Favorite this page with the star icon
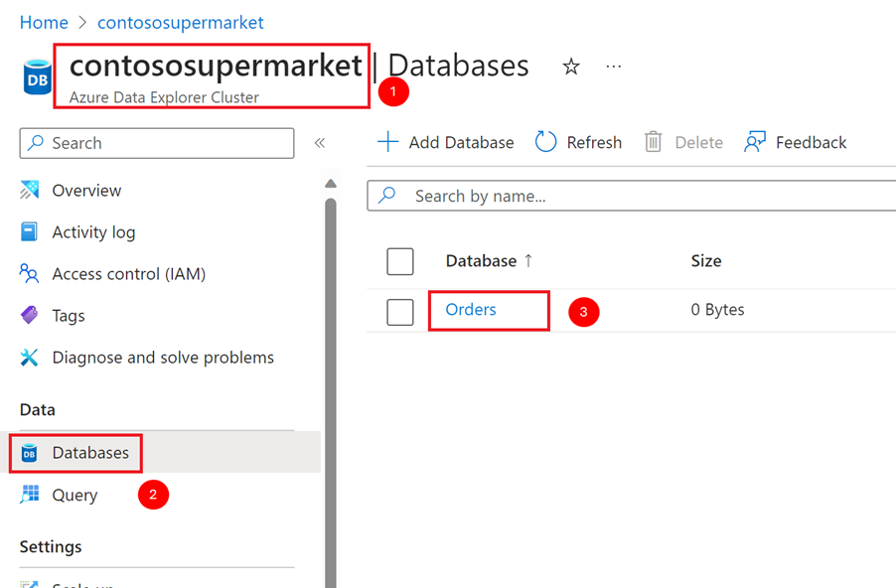 tap(571, 67)
